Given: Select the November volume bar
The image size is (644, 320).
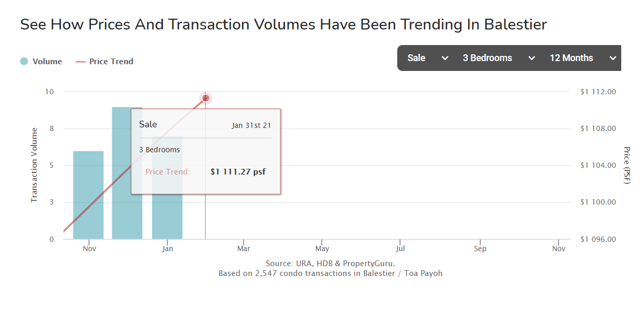Looking at the screenshot, I should [88, 195].
